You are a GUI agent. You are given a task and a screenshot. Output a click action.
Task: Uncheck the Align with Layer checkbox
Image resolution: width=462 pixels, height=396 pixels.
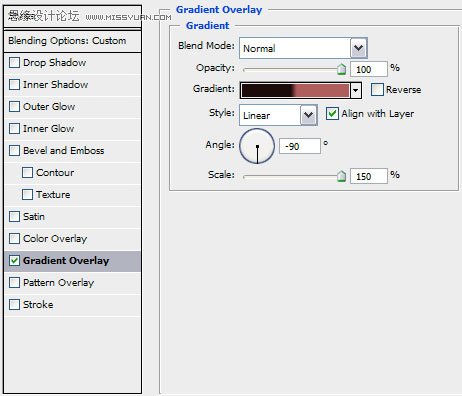332,113
